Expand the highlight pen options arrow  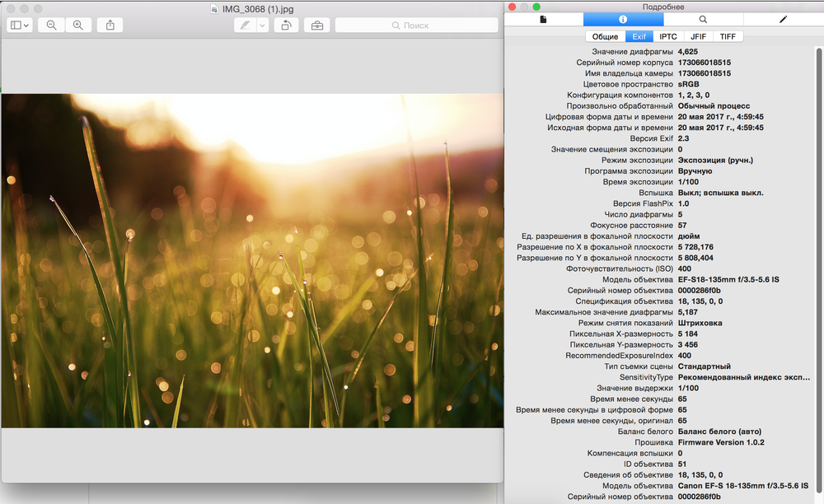tap(263, 26)
